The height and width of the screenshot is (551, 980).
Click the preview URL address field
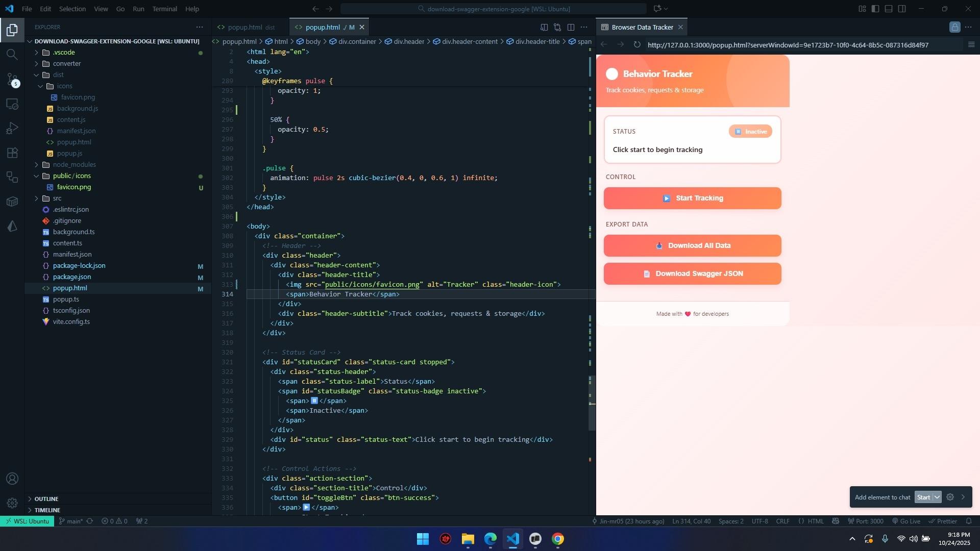tap(788, 45)
